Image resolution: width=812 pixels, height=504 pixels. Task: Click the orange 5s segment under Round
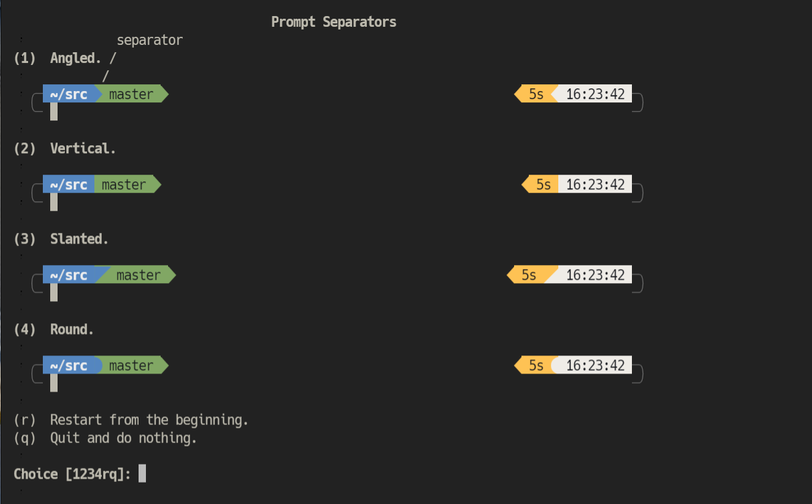point(534,365)
